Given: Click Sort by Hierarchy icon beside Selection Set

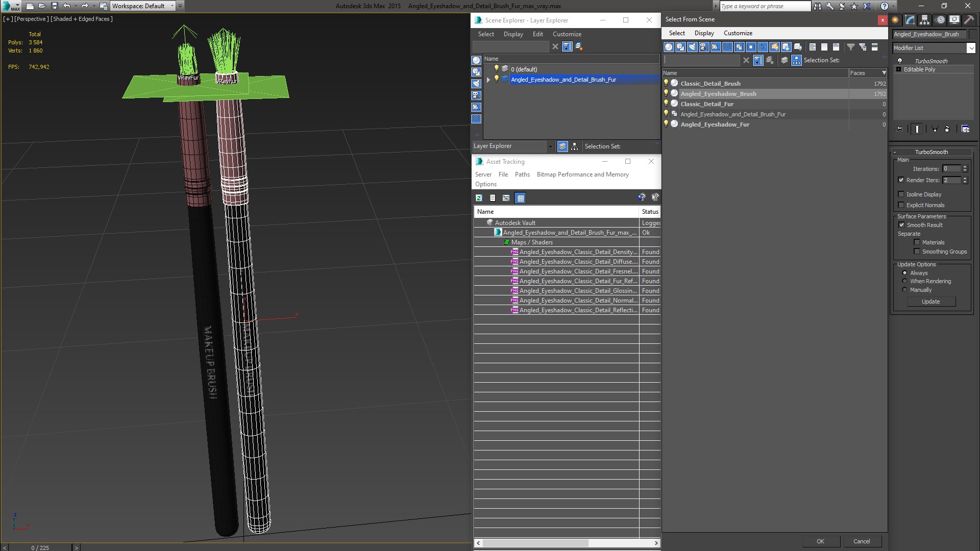Looking at the screenshot, I should click(796, 60).
